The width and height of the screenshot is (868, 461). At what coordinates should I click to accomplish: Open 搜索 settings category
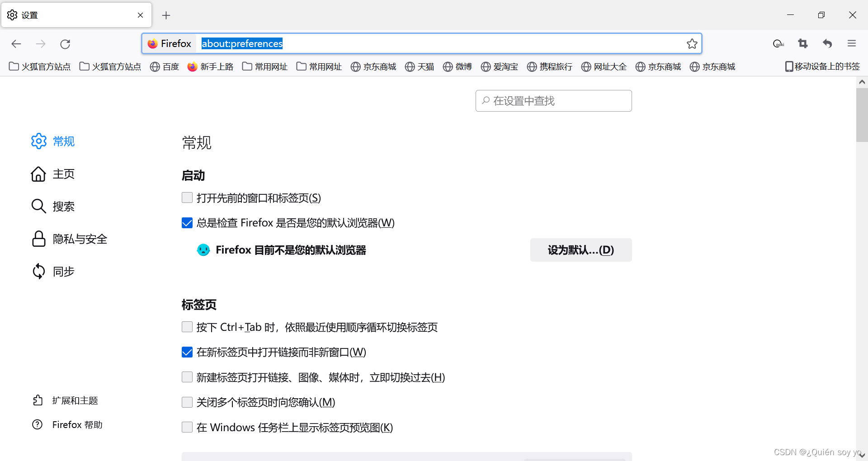click(53, 207)
